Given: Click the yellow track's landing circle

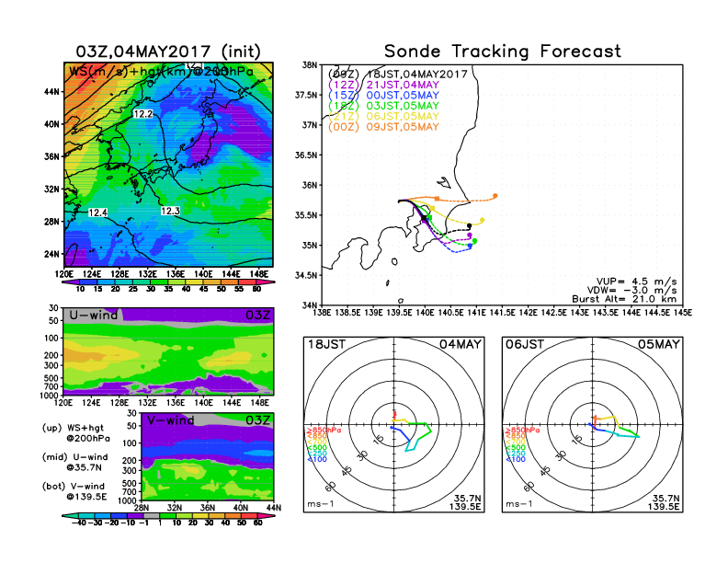Looking at the screenshot, I should (x=483, y=220).
